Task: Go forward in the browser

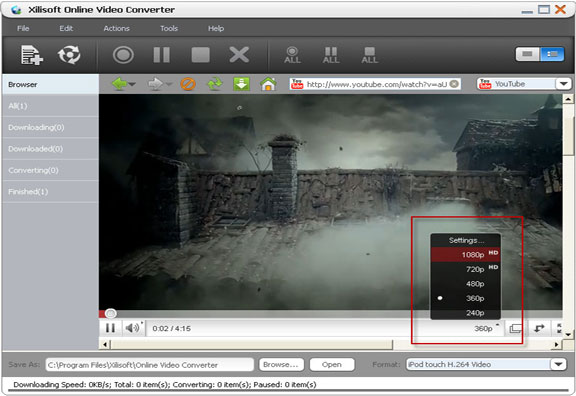Action: [155, 84]
